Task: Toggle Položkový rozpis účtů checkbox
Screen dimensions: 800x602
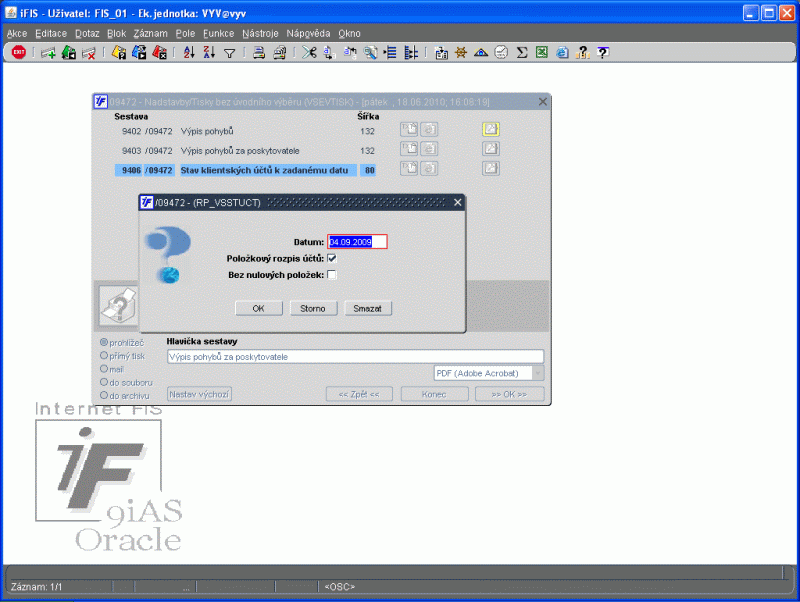Action: click(332, 259)
